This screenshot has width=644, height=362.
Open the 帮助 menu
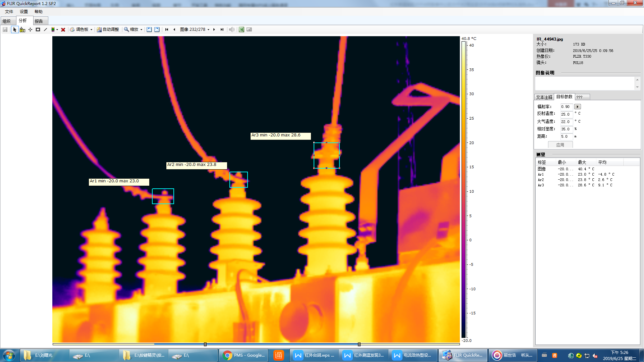point(39,12)
